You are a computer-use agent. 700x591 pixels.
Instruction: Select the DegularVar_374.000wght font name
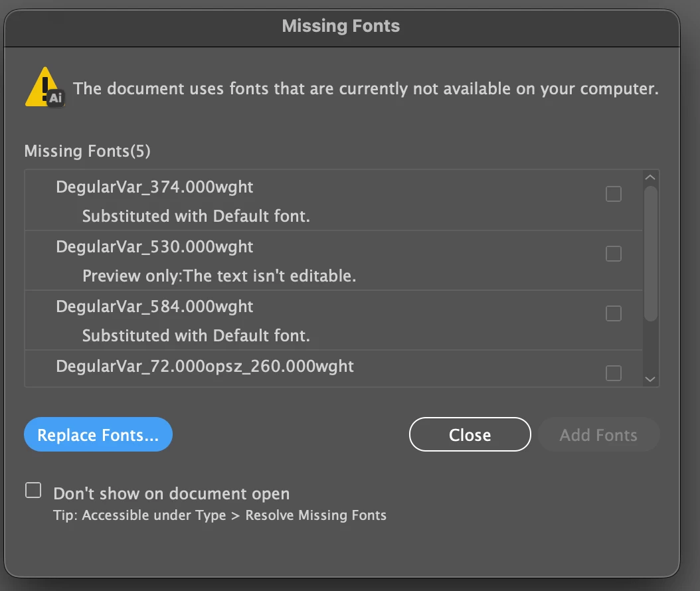[155, 187]
